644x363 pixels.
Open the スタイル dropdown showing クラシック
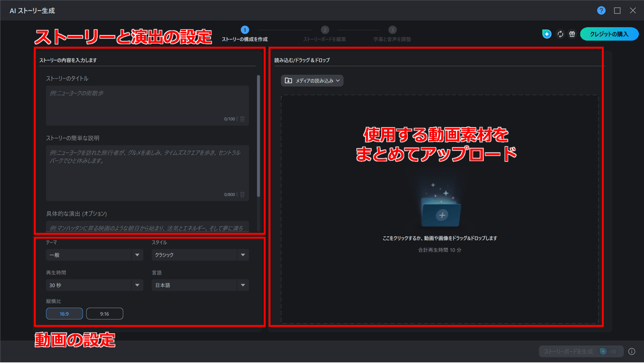[200, 255]
